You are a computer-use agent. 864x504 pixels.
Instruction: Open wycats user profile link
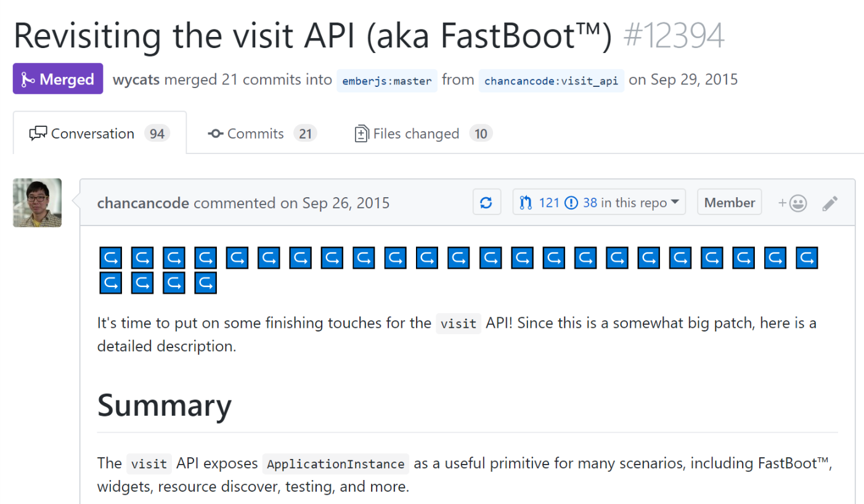[x=137, y=79]
